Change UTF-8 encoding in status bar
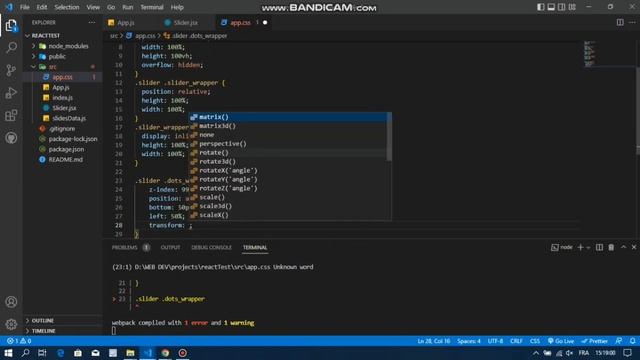640x360 pixels. pos(495,341)
